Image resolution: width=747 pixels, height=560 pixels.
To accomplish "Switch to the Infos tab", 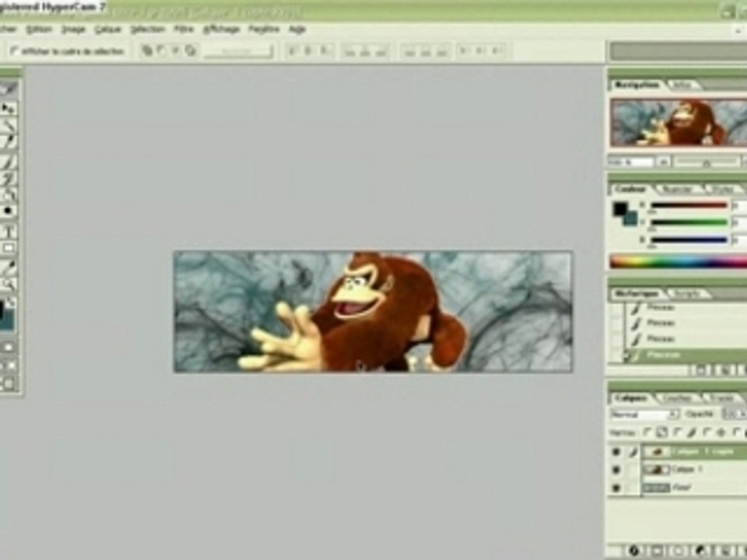I will (x=682, y=86).
